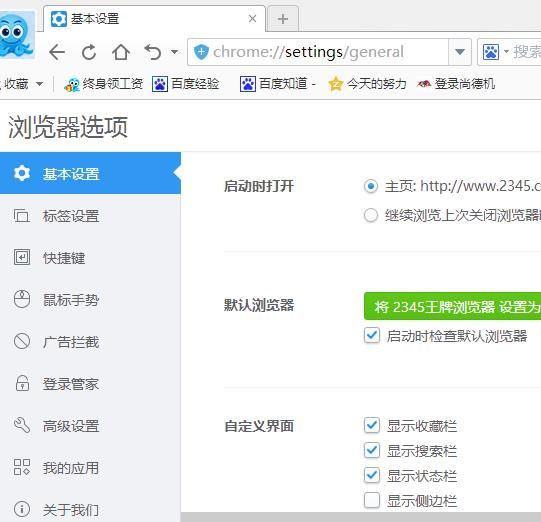Click the mouse icon beside 鼠标手势
The width and height of the screenshot is (541, 522).
coord(22,299)
